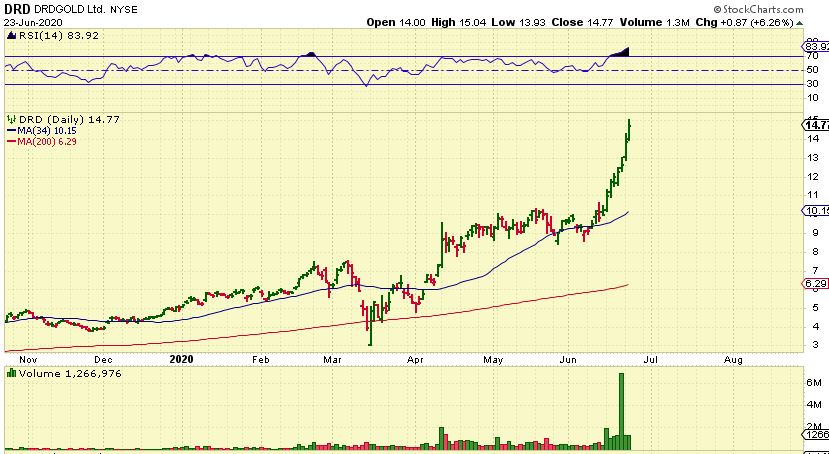Click the price axis label 13
The image size is (829, 454).
(x=813, y=157)
